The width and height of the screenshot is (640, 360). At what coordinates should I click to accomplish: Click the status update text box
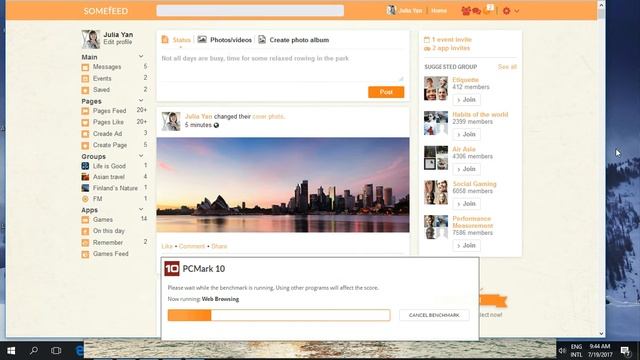[x=282, y=67]
